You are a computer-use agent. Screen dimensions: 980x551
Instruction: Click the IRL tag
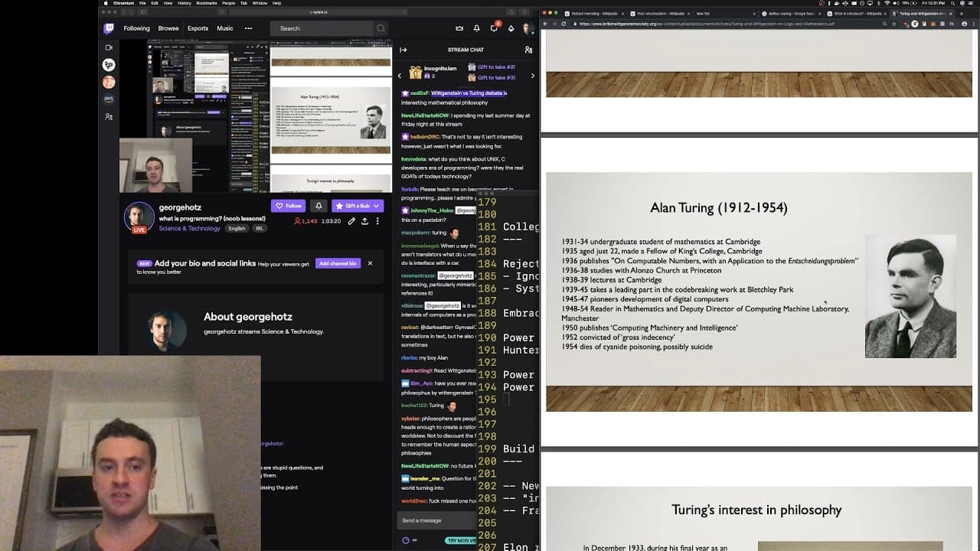260,228
